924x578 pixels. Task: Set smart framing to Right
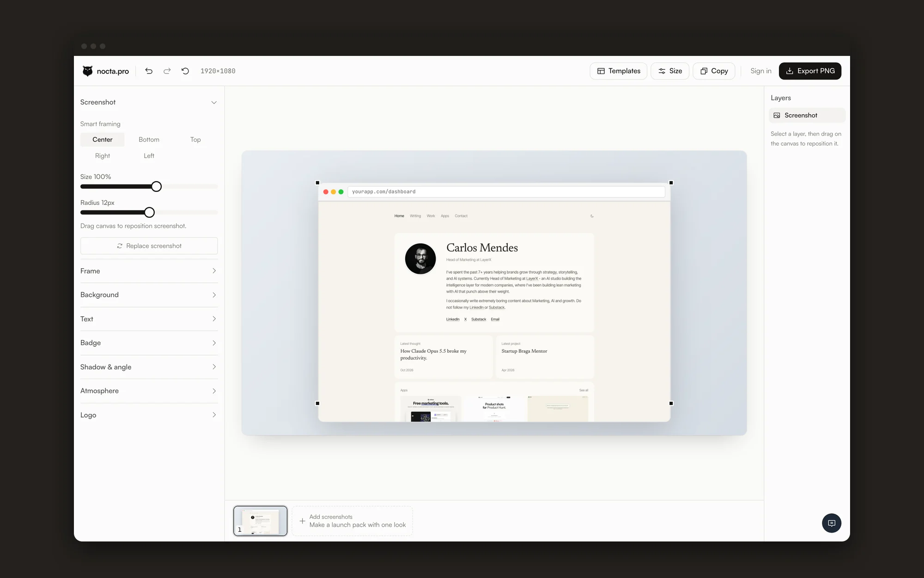pyautogui.click(x=103, y=156)
